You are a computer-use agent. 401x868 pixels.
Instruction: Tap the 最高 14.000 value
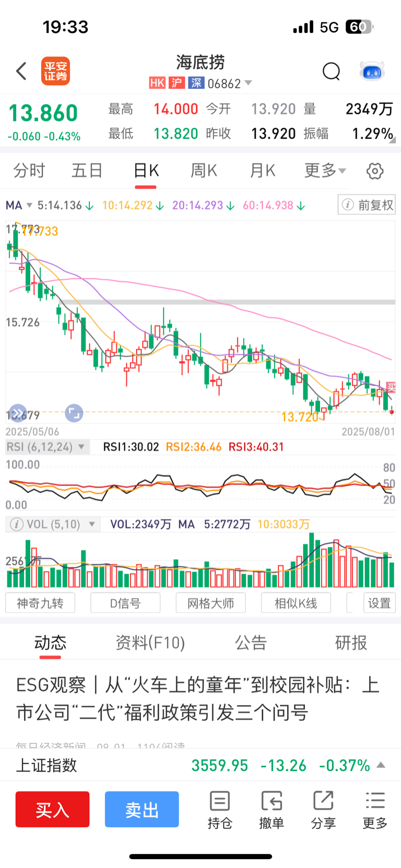175,109
